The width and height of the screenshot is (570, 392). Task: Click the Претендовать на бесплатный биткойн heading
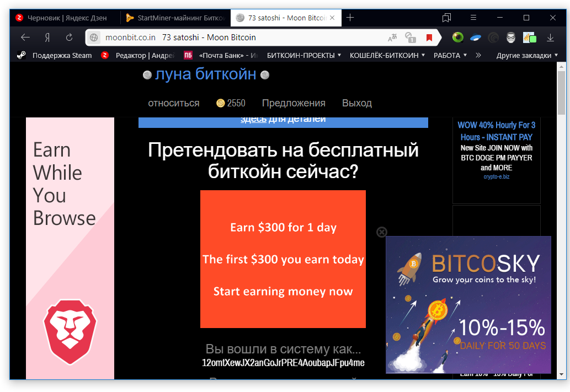click(283, 160)
